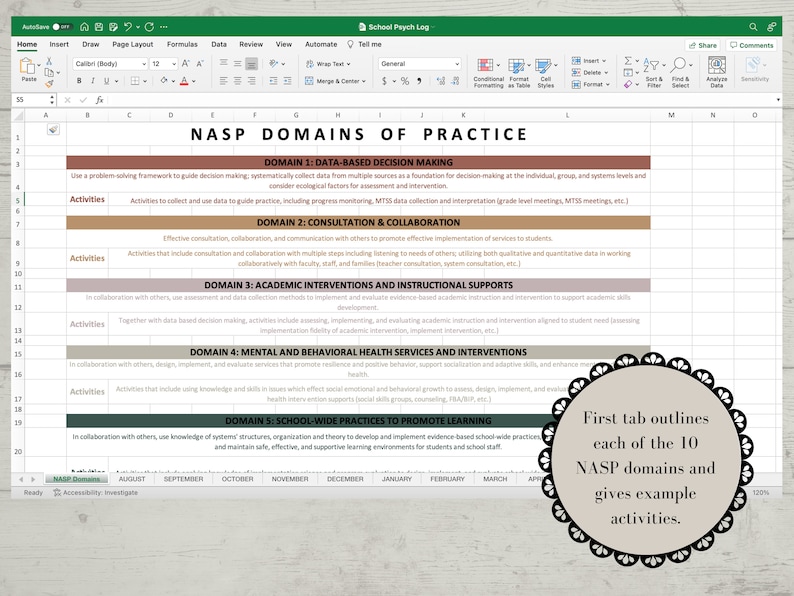Click the AutoSum sigma icon
The width and height of the screenshot is (794, 596).
pos(628,61)
